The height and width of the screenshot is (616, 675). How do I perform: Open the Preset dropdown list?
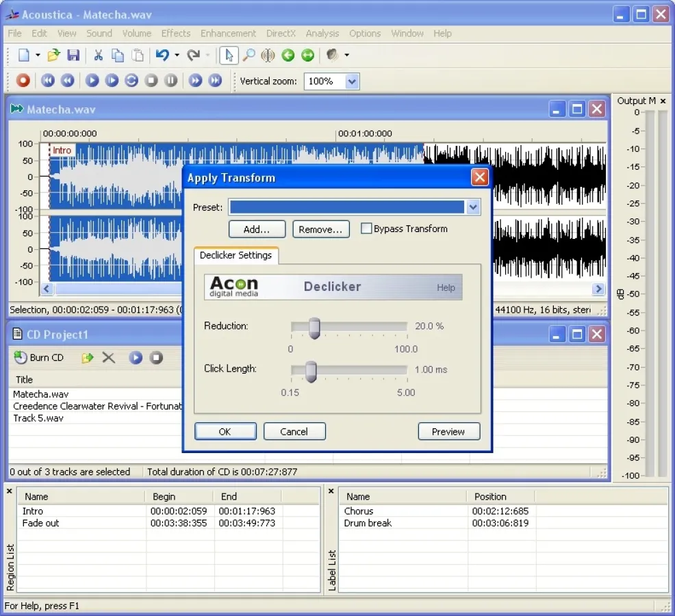(x=473, y=207)
